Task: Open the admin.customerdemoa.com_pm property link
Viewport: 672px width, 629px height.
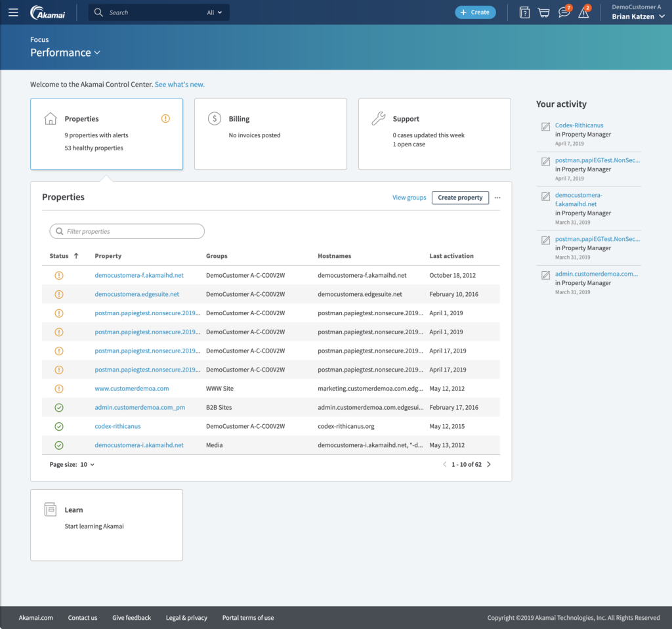Action: 140,407
